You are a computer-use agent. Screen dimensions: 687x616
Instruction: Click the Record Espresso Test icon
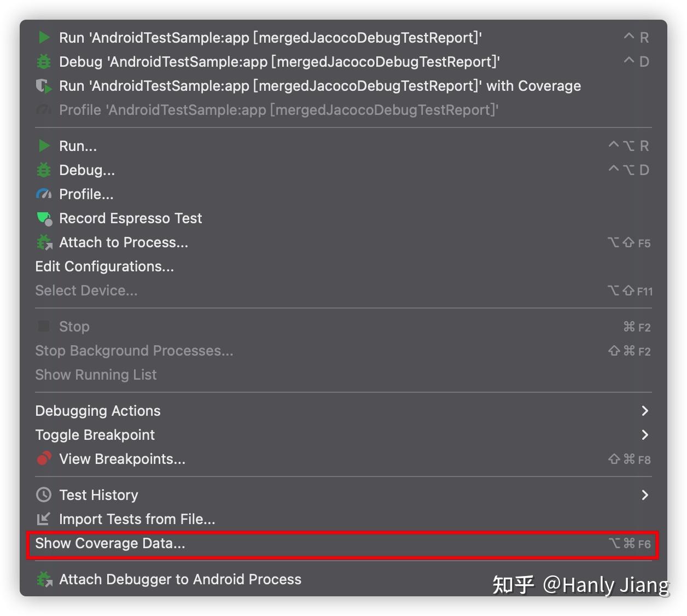coord(44,218)
